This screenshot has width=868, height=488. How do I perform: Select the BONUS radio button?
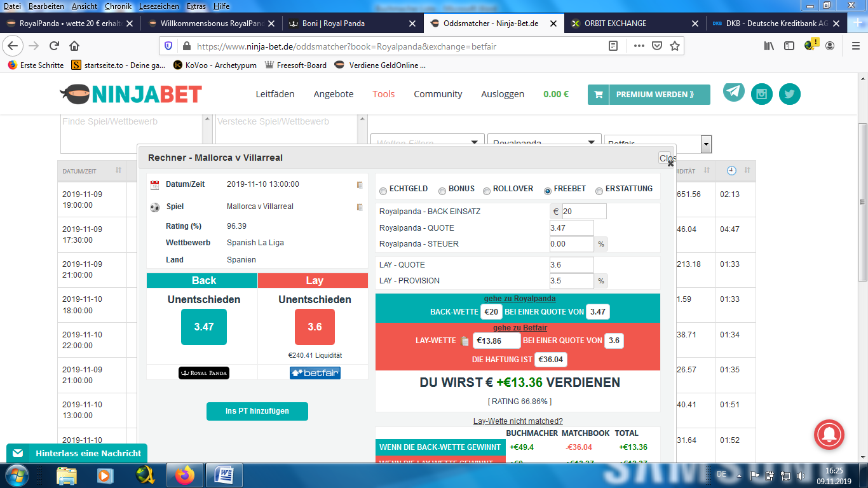[442, 191]
